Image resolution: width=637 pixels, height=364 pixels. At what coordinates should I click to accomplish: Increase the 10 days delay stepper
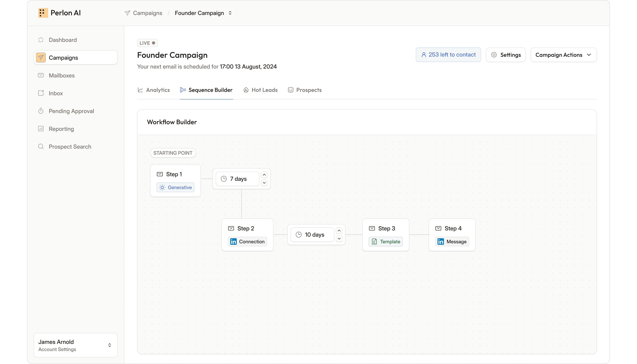click(x=339, y=230)
